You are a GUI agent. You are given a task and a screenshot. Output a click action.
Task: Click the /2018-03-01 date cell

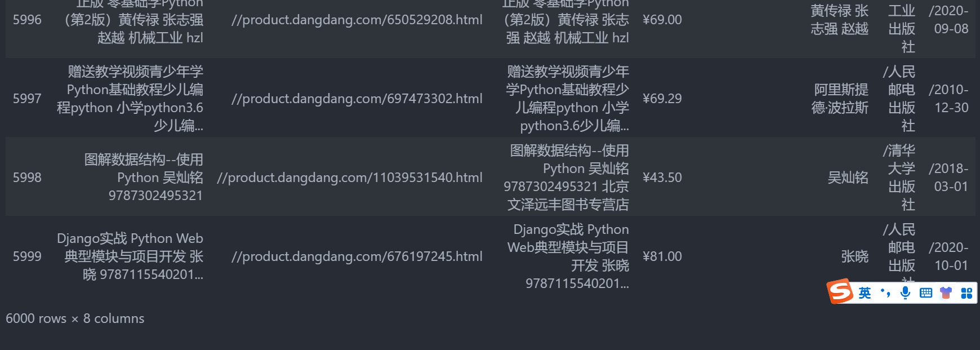950,178
